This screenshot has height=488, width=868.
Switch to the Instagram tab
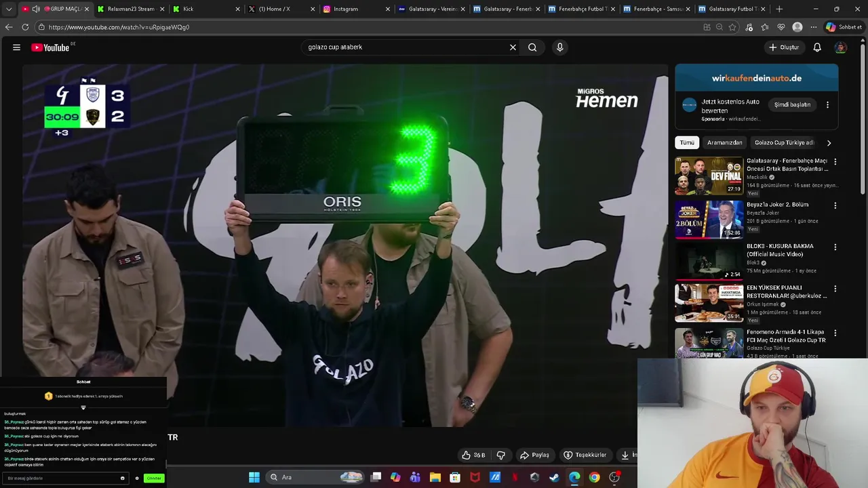click(357, 9)
